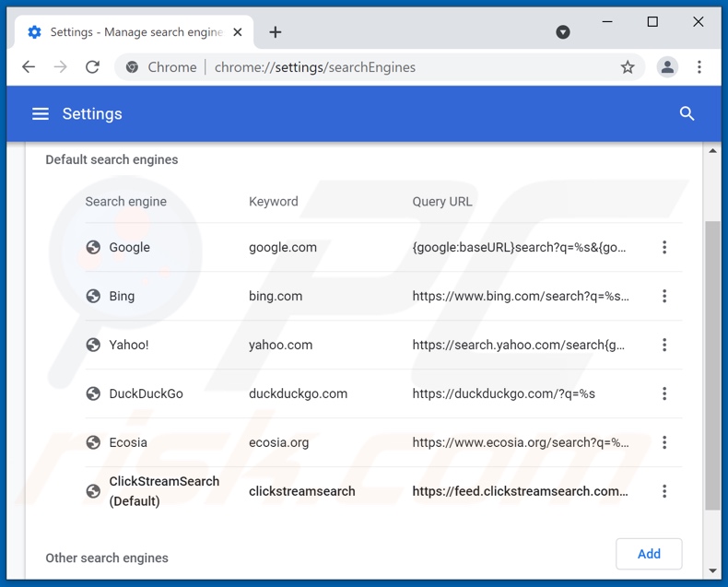Click the Chrome site info icon
Viewport: 728px width, 587px height.
pos(132,67)
